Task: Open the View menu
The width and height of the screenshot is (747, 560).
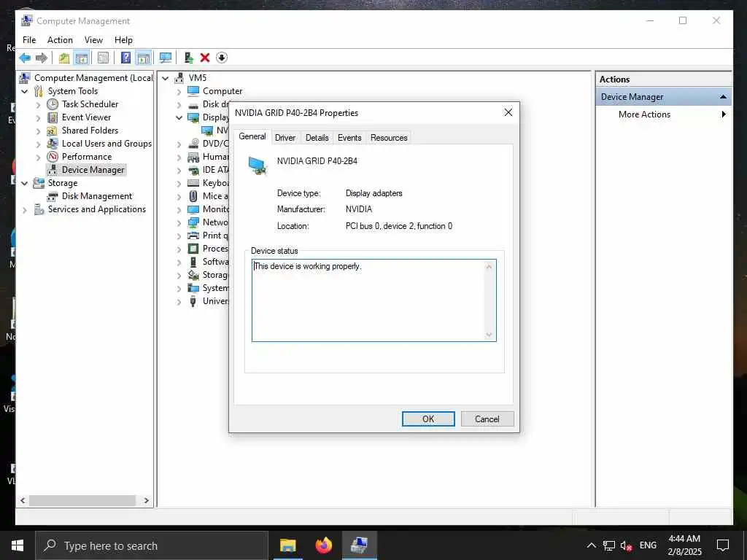Action: coord(93,40)
